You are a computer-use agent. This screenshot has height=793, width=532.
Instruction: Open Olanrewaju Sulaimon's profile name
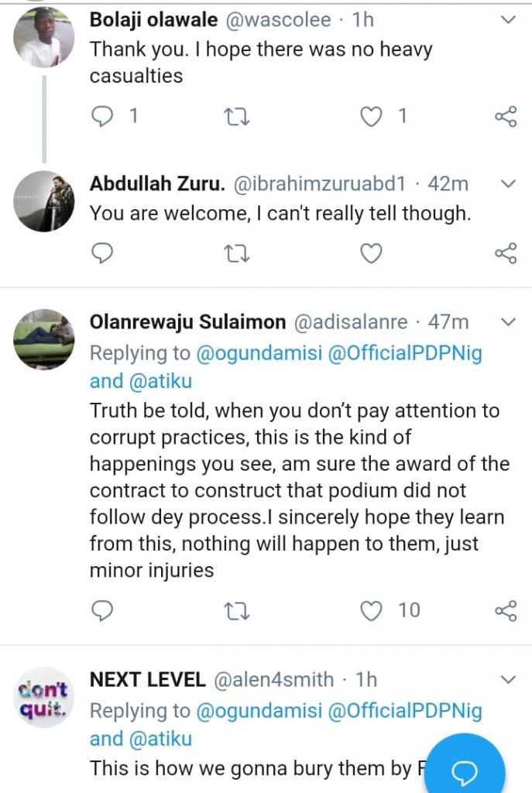coord(187,321)
